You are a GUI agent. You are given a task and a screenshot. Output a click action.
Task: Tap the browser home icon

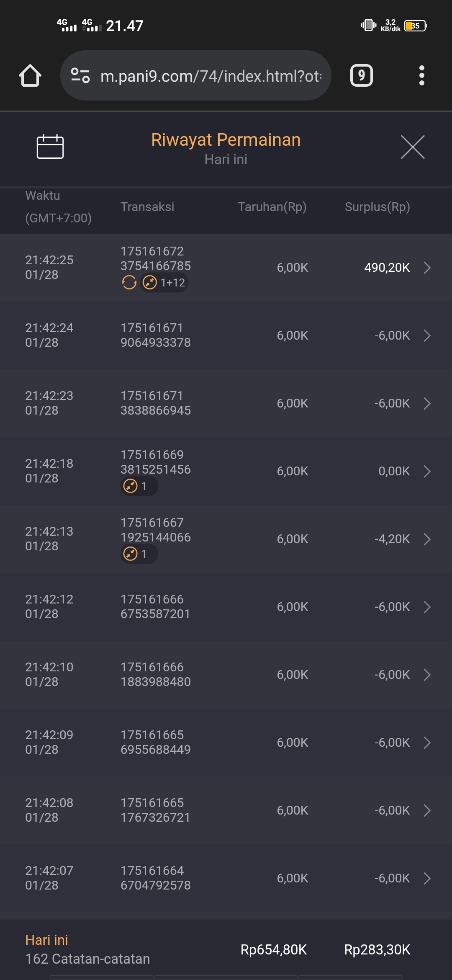(30, 76)
